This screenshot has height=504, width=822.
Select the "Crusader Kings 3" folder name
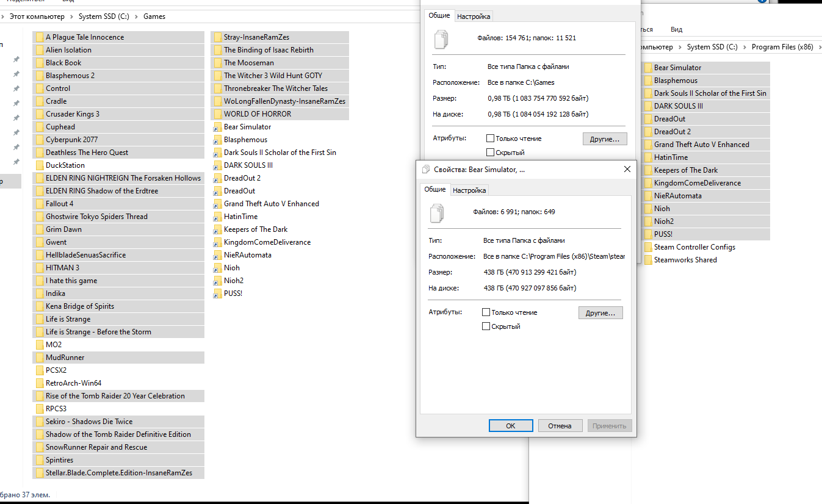[73, 114]
